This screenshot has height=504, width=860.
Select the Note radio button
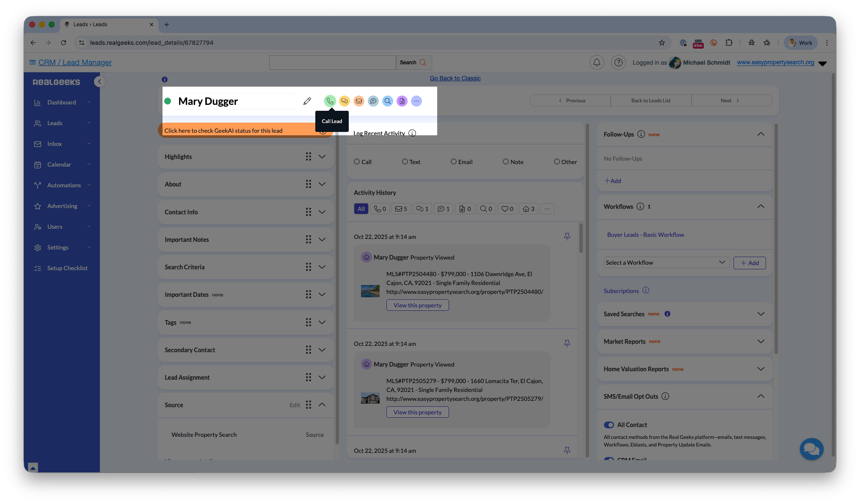click(505, 162)
